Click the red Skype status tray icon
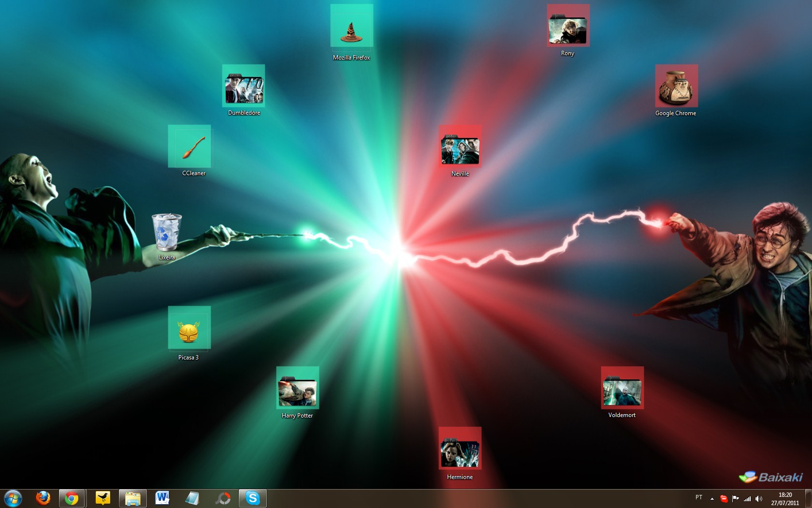 [724, 498]
